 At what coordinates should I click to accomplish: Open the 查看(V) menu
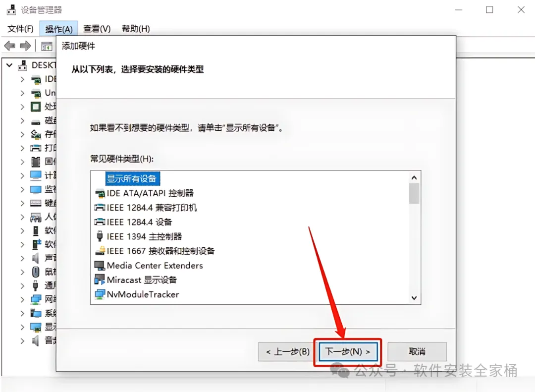point(97,29)
